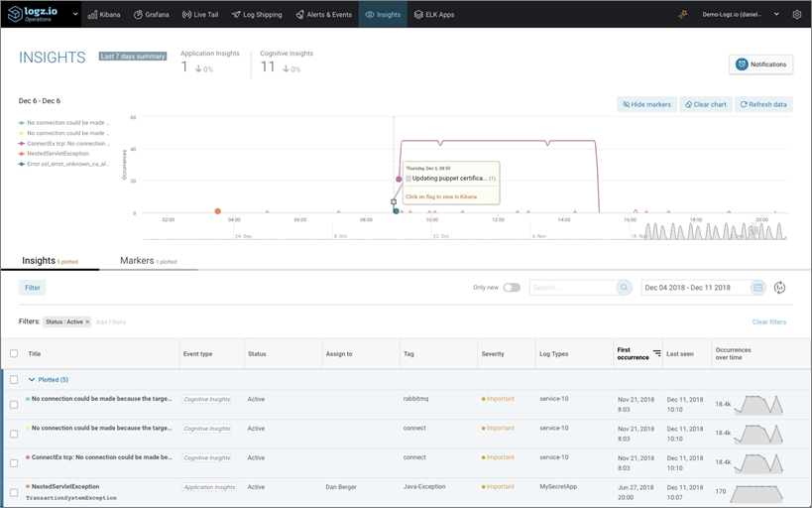Screen dimensions: 812x508
Task: Open the account dropdown next to the logo
Action: click(75, 15)
